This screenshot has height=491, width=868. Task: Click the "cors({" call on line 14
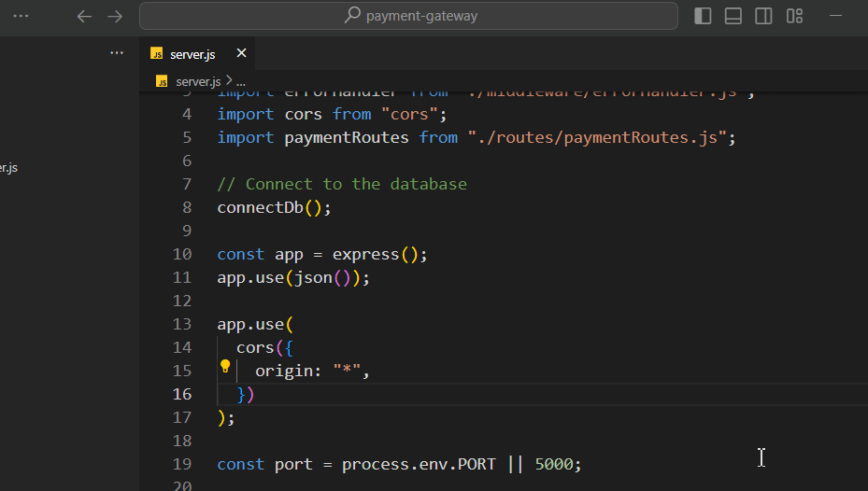coord(264,348)
